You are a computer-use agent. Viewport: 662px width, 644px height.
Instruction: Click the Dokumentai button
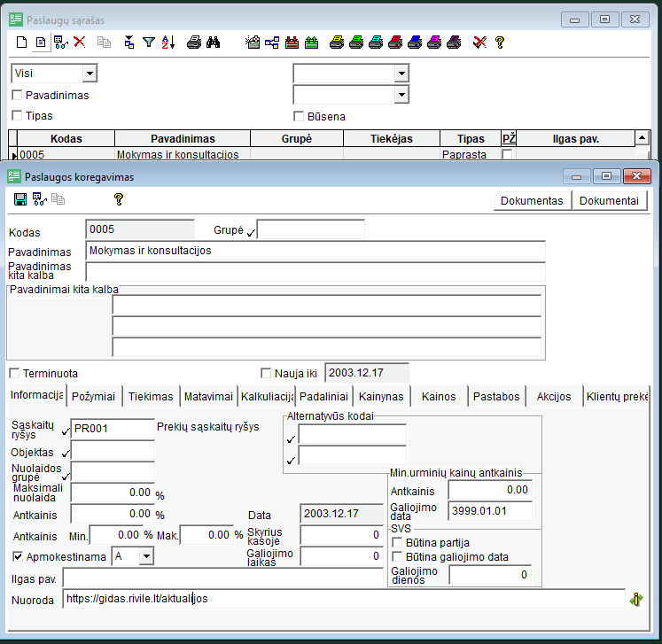pos(609,201)
